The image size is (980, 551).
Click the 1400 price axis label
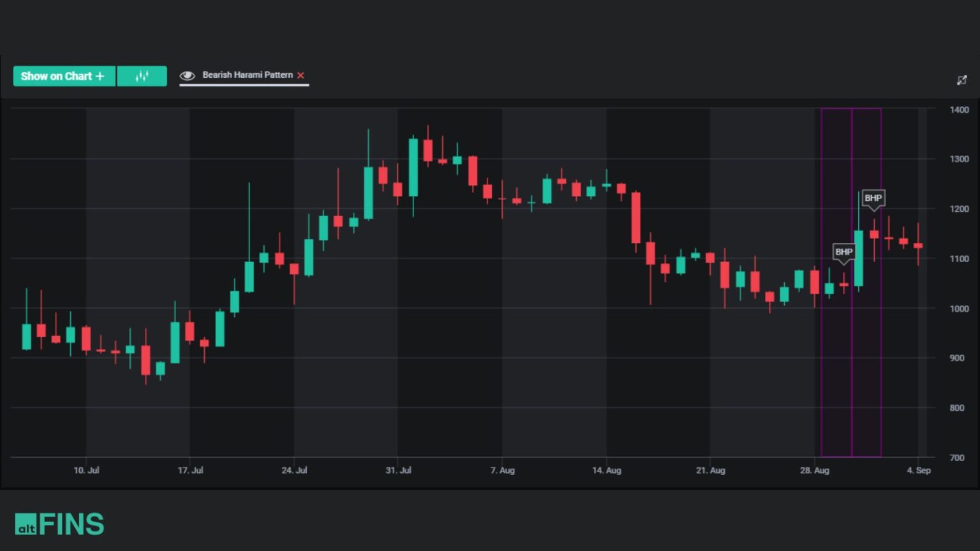[x=959, y=110]
